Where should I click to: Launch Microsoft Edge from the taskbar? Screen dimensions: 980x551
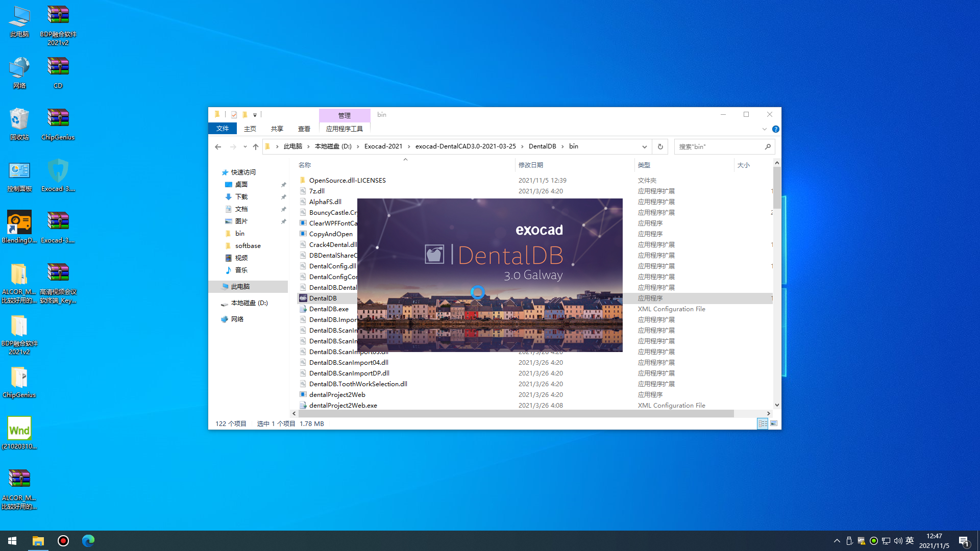pyautogui.click(x=88, y=541)
